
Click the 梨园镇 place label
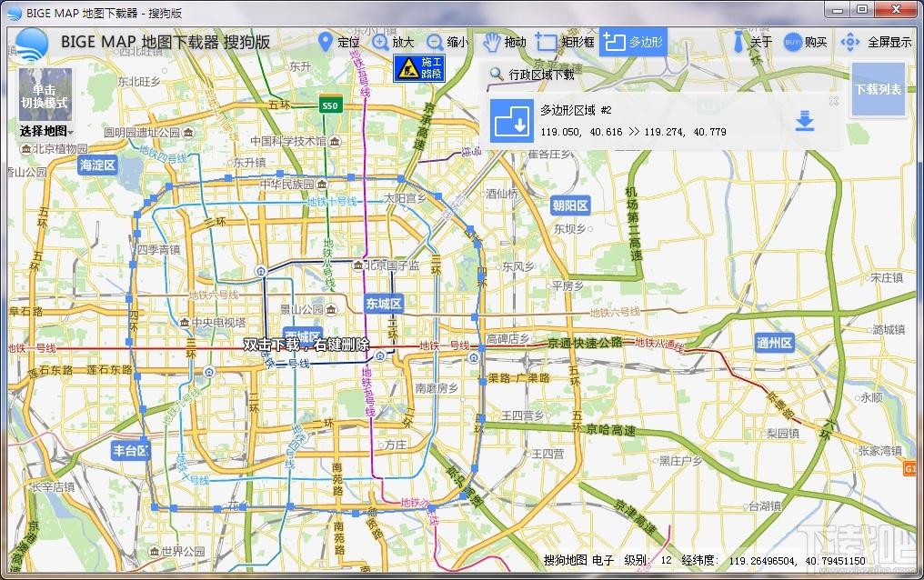[782, 434]
